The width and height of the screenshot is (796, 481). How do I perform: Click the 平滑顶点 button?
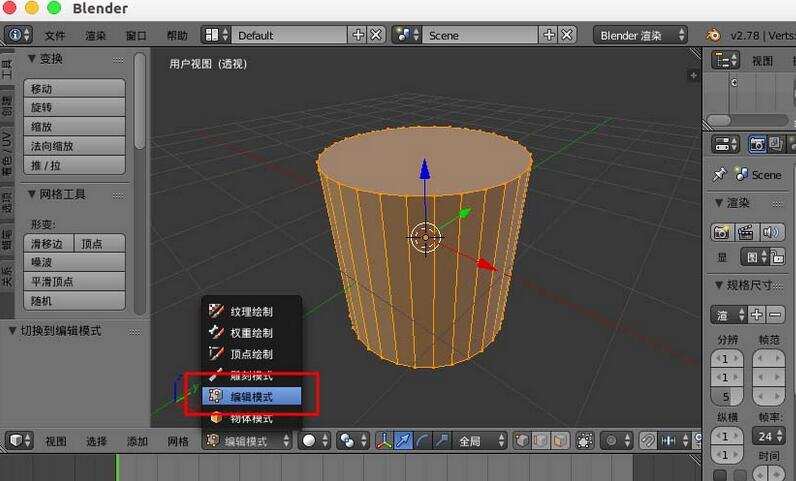74,281
